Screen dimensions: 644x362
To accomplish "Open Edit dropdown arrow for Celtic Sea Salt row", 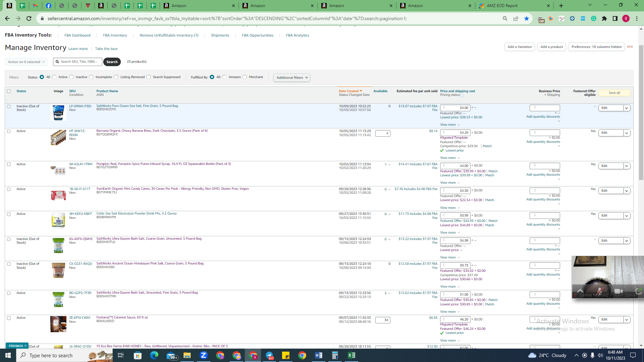I will (627, 216).
